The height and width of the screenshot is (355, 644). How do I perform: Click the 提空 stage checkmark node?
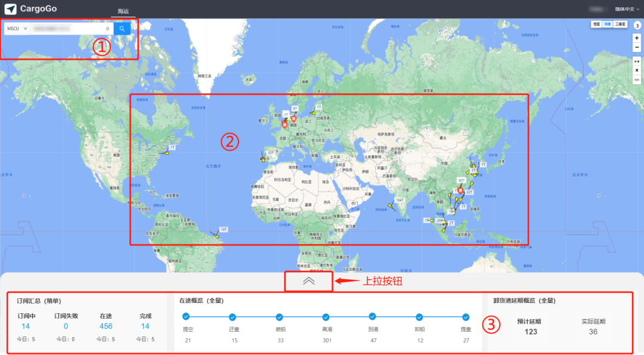(x=186, y=316)
